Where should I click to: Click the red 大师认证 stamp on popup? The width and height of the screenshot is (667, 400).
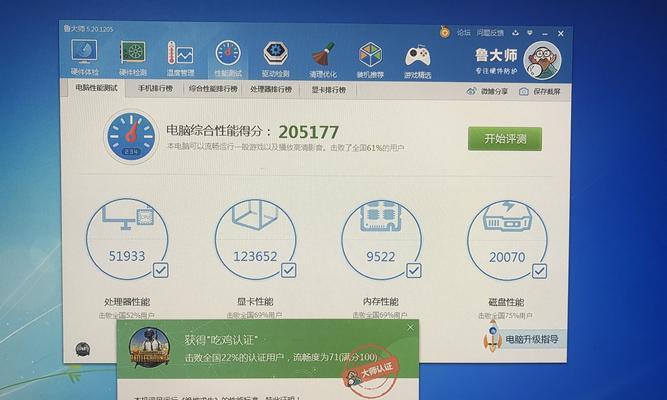pyautogui.click(x=371, y=371)
